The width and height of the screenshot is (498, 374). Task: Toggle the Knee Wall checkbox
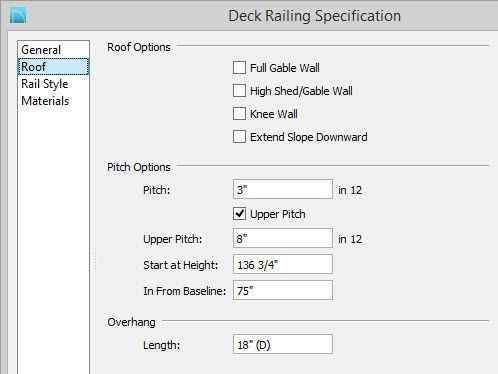(239, 114)
